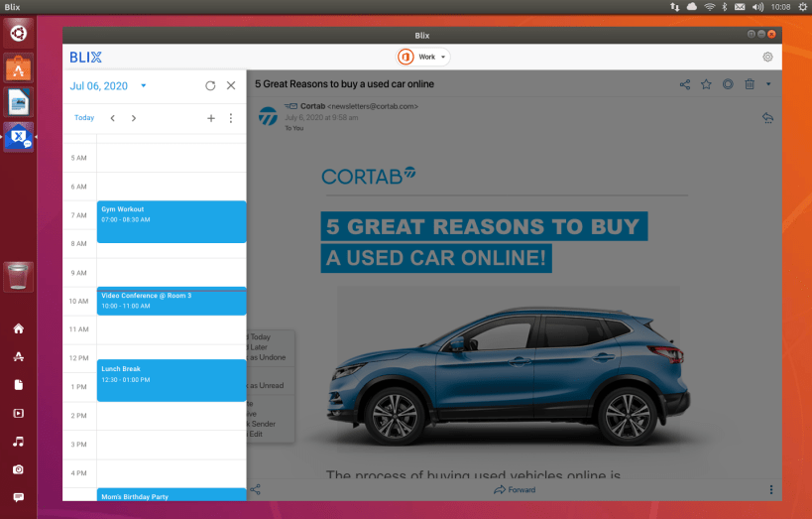Choose the Today snooze menu entry
Screen dimensions: 812x519
click(x=260, y=336)
